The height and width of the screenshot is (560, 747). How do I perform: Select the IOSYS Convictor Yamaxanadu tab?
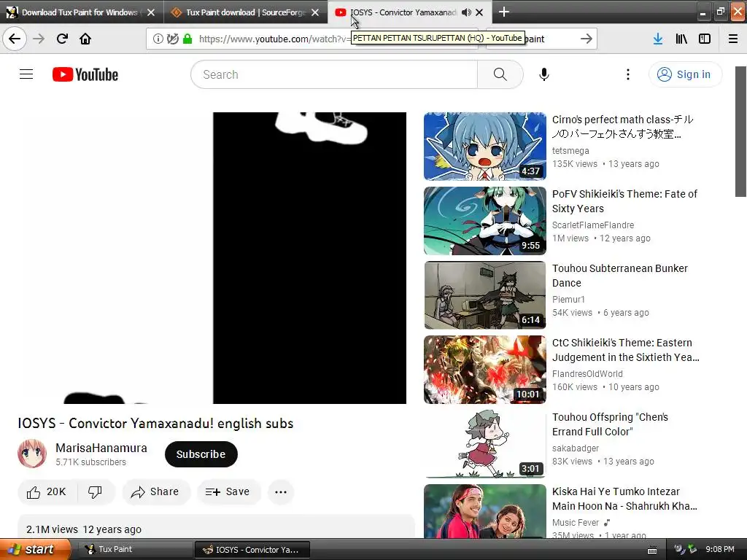click(x=403, y=12)
